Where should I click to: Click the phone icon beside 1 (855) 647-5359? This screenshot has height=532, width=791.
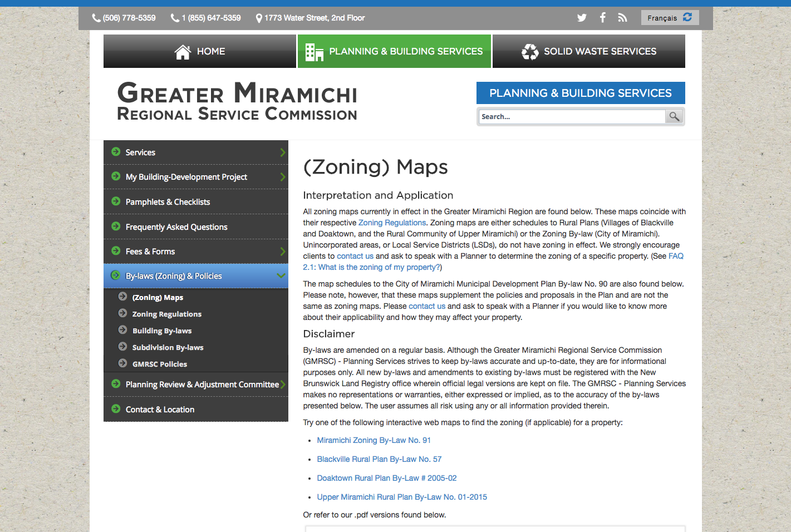tap(175, 18)
